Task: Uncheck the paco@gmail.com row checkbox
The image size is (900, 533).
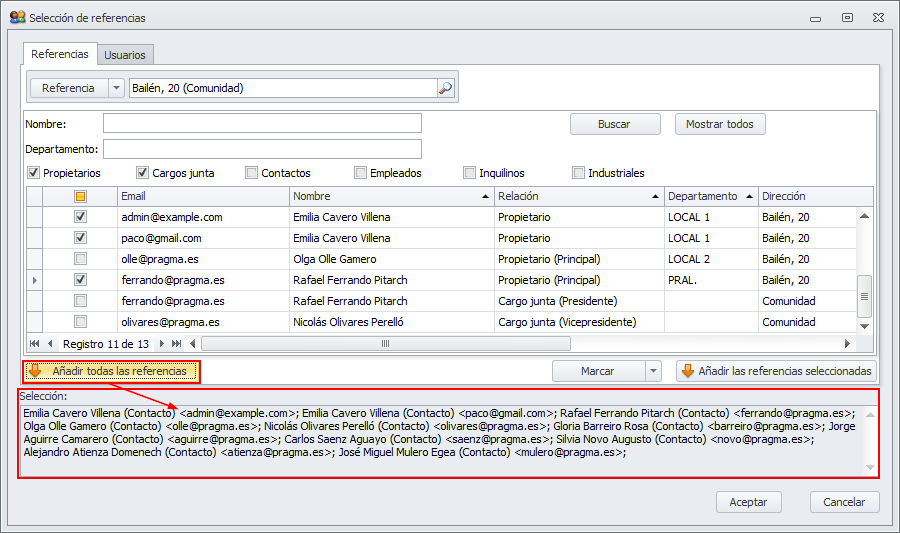Action: (80, 238)
